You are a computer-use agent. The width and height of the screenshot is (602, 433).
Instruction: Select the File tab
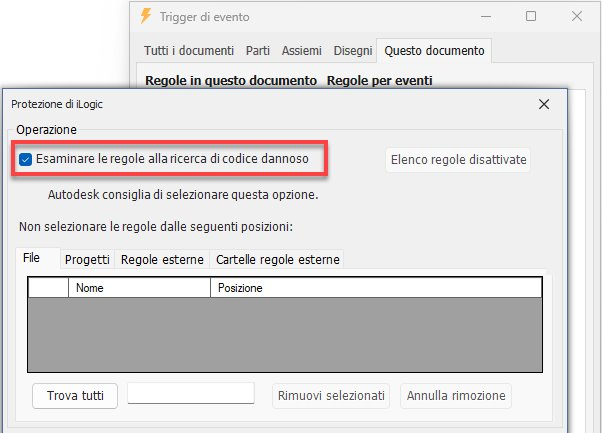(32, 258)
